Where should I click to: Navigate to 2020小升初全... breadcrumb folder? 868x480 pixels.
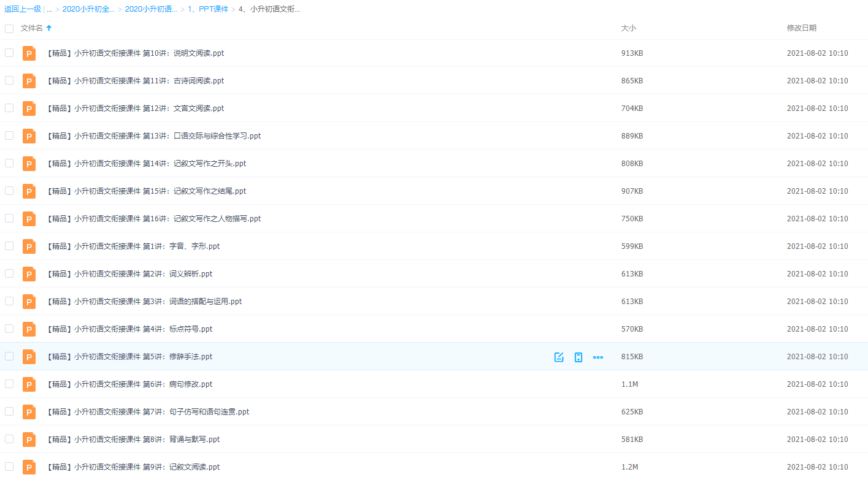(88, 9)
